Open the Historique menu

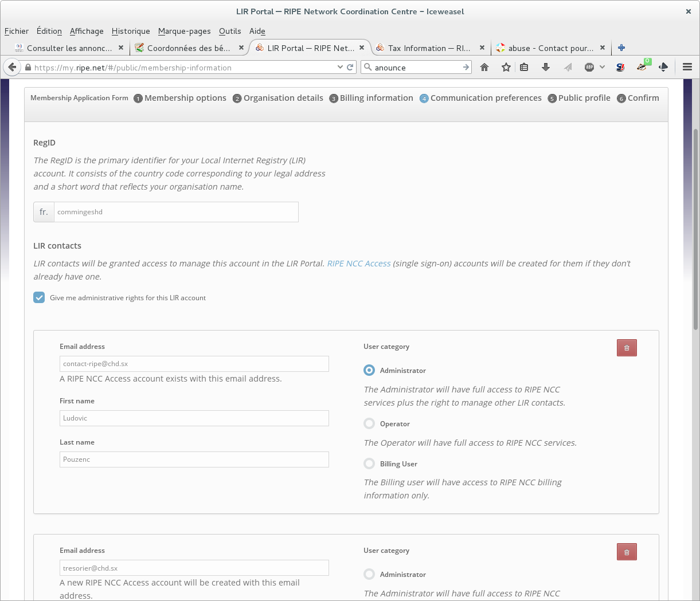pos(131,31)
